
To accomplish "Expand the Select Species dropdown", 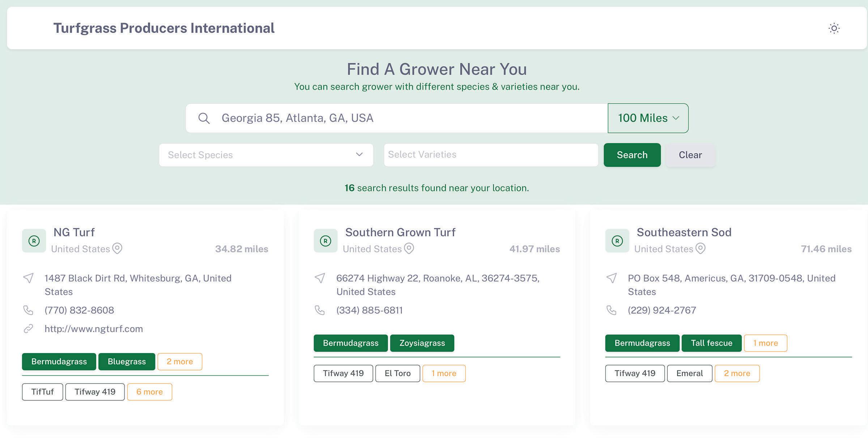I will tap(266, 155).
